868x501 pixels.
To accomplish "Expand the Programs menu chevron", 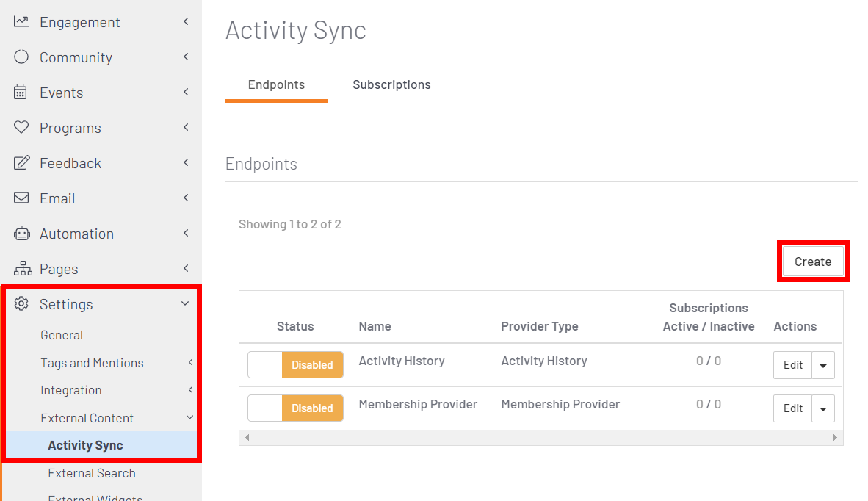I will point(186,127).
